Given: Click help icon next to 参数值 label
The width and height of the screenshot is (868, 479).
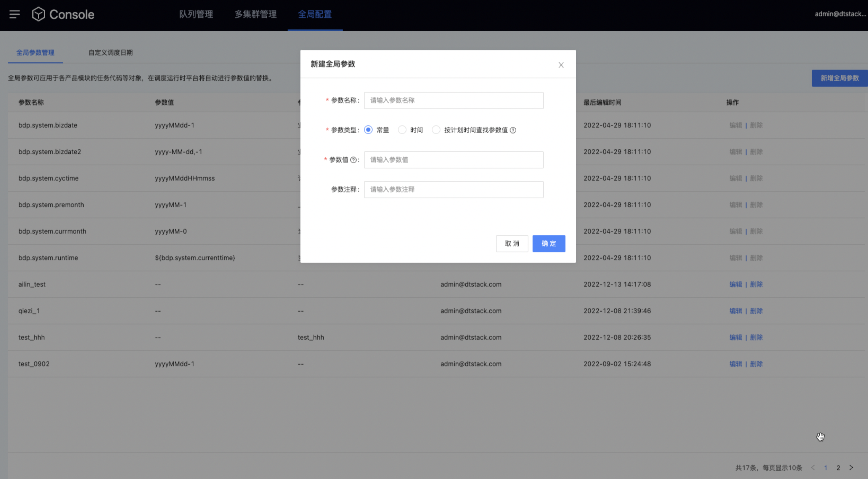Looking at the screenshot, I should (x=353, y=160).
